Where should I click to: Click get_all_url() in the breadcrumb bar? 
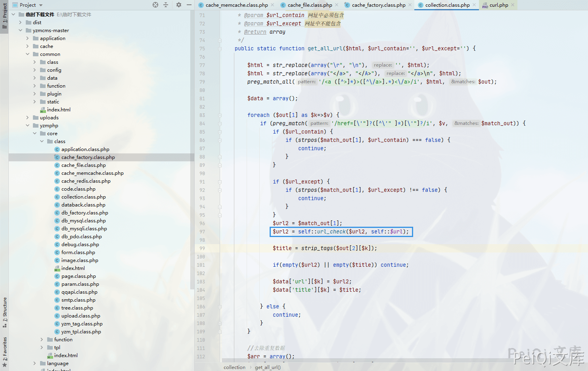click(x=268, y=367)
